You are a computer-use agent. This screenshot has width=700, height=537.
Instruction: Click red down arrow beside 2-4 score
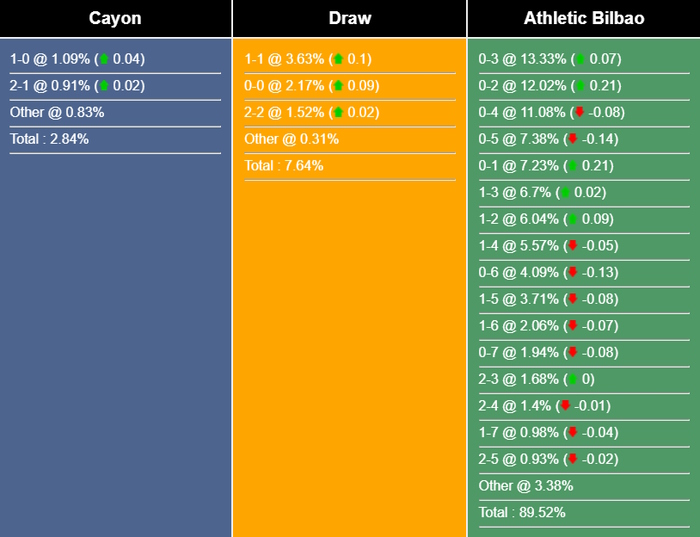565,406
